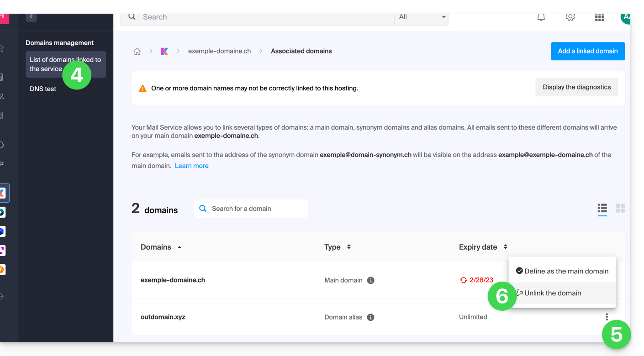Switch to list view layout

[x=602, y=209]
